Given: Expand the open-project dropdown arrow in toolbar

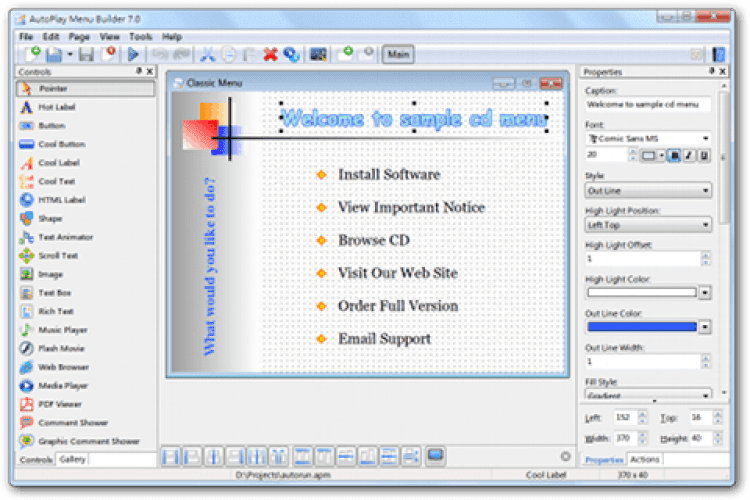Looking at the screenshot, I should pos(70,55).
